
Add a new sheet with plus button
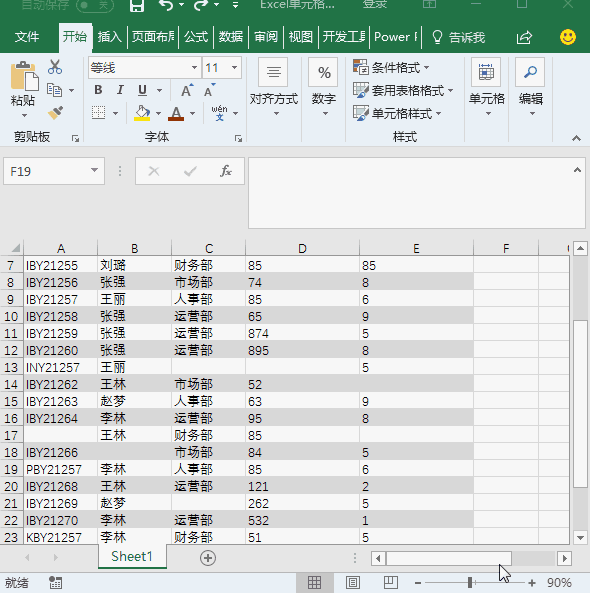coord(208,558)
